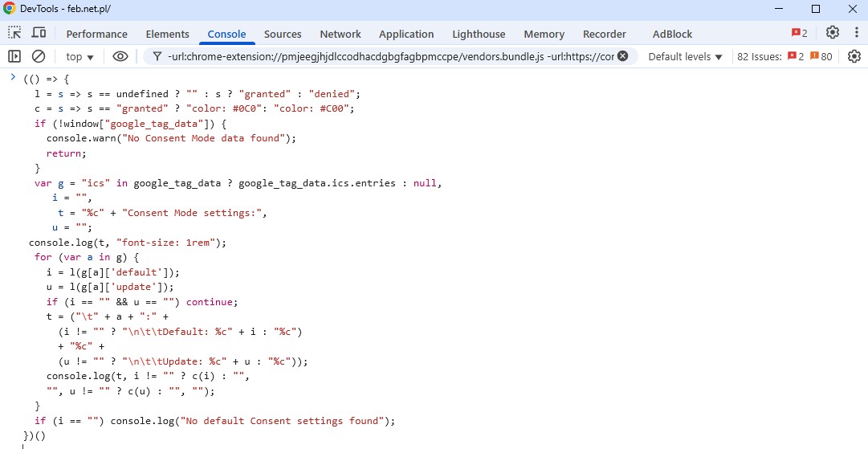Open the Network tab

click(340, 34)
